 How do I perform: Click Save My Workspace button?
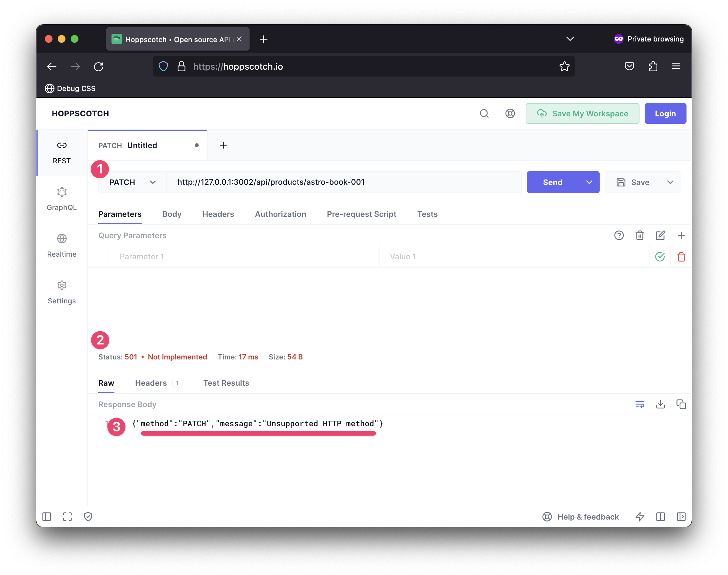(582, 113)
